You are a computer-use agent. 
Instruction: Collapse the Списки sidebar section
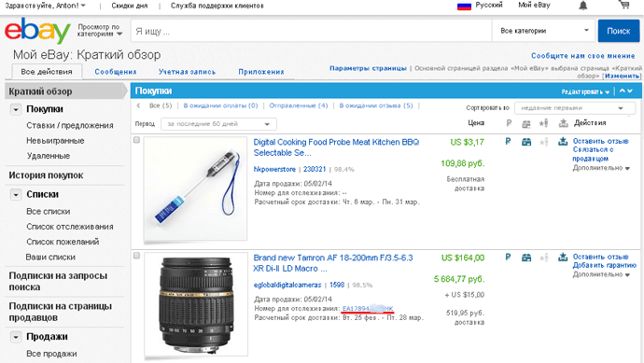coord(16,195)
